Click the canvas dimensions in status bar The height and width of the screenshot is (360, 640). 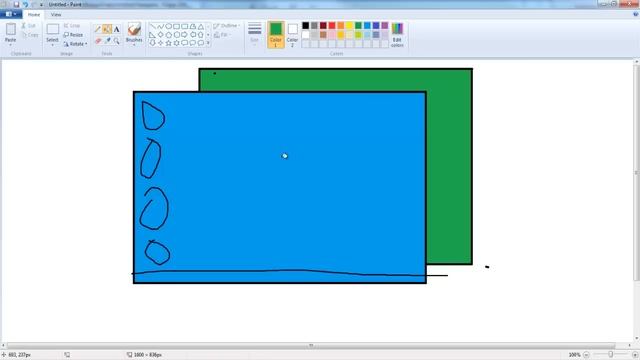coord(148,355)
